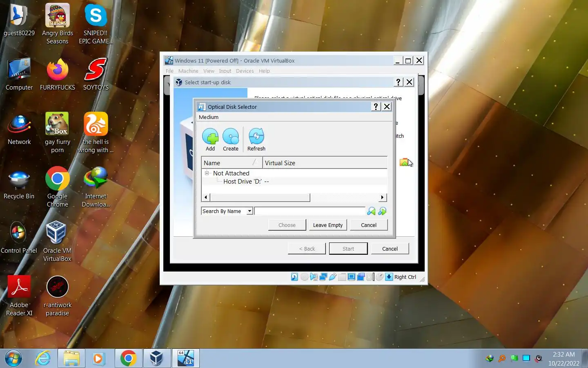Click Action Center flag in tray
This screenshot has width=588, height=368.
click(514, 359)
